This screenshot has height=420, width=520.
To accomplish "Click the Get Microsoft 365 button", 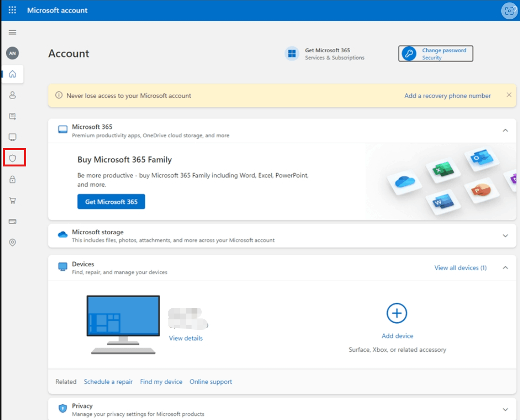I will click(x=111, y=202).
